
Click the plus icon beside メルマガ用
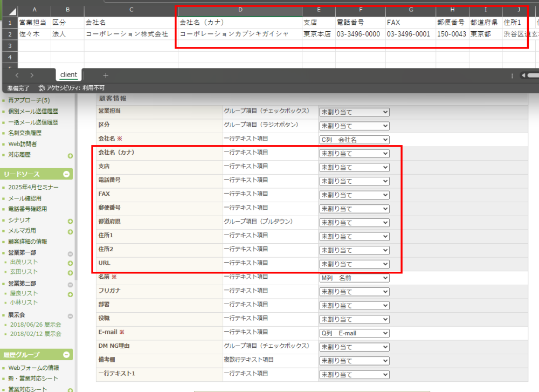70,232
